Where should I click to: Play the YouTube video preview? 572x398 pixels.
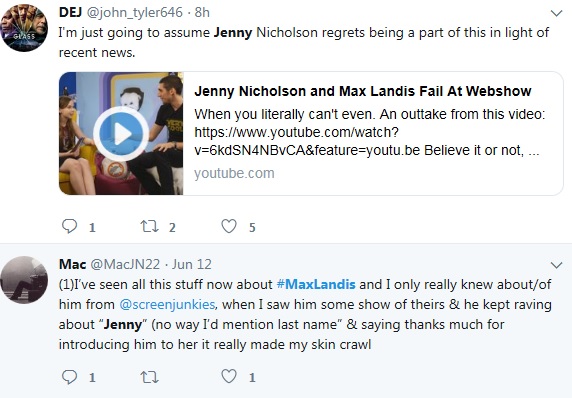point(121,134)
